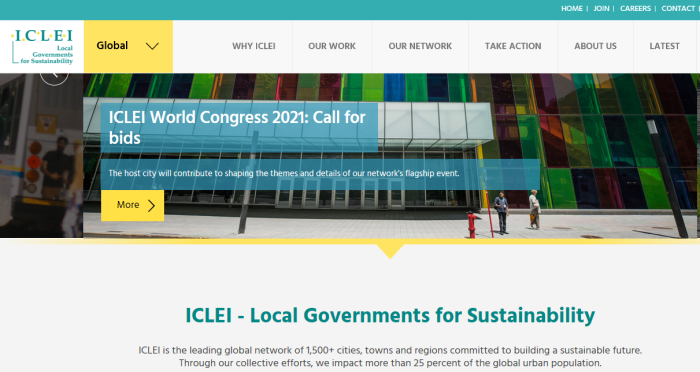The image size is (700, 372).
Task: Open the TAKE ACTION menu
Action: 513,46
